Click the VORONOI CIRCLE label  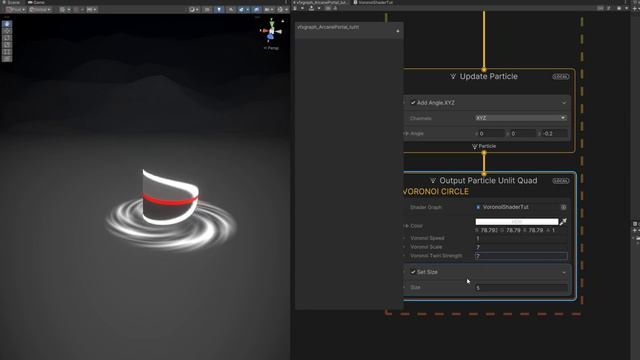coord(436,192)
